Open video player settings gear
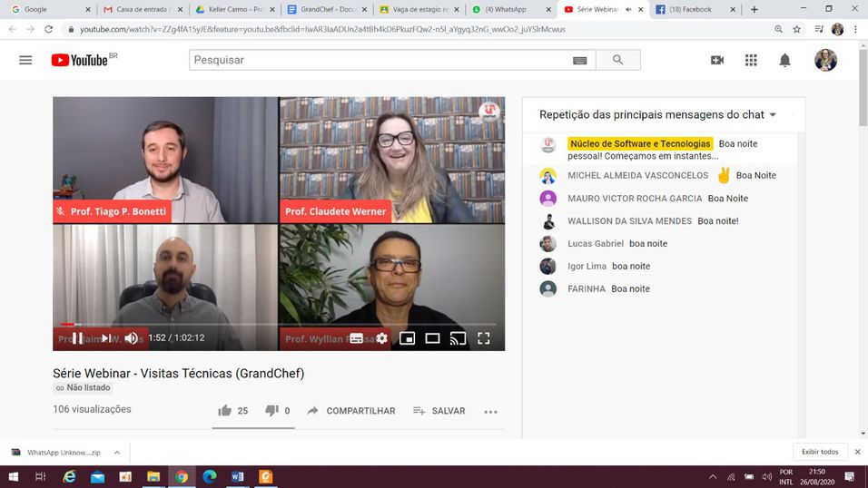Image resolution: width=868 pixels, height=488 pixels. 382,338
